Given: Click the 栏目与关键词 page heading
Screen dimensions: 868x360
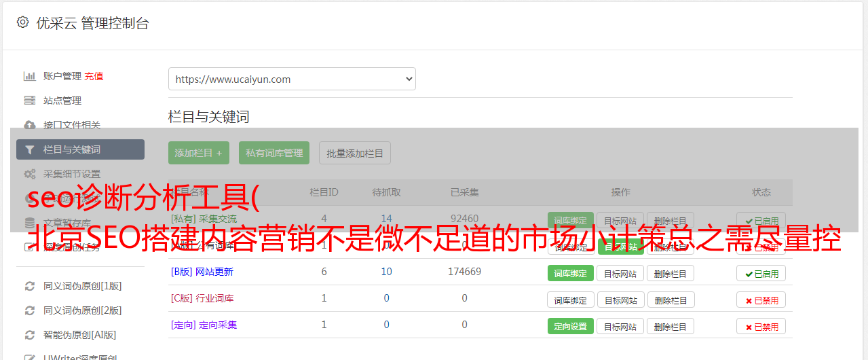Looking at the screenshot, I should [208, 117].
